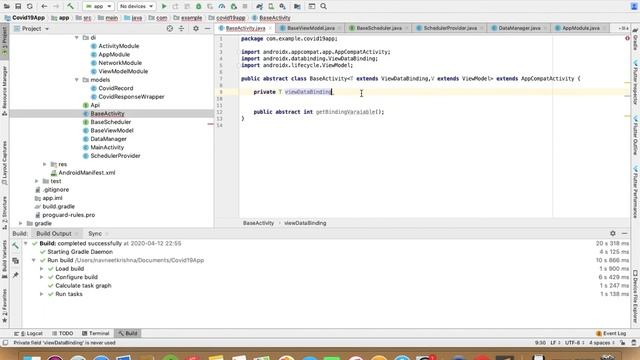Click the Collapse All icon in Project panel
640x360 pixels.
[182, 29]
